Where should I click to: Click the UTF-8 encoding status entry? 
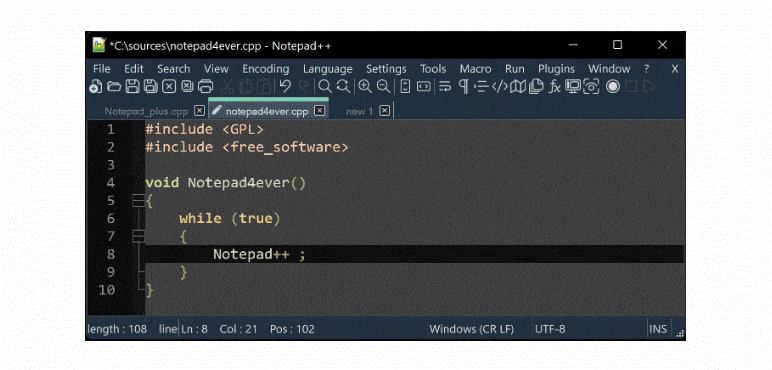pos(550,329)
